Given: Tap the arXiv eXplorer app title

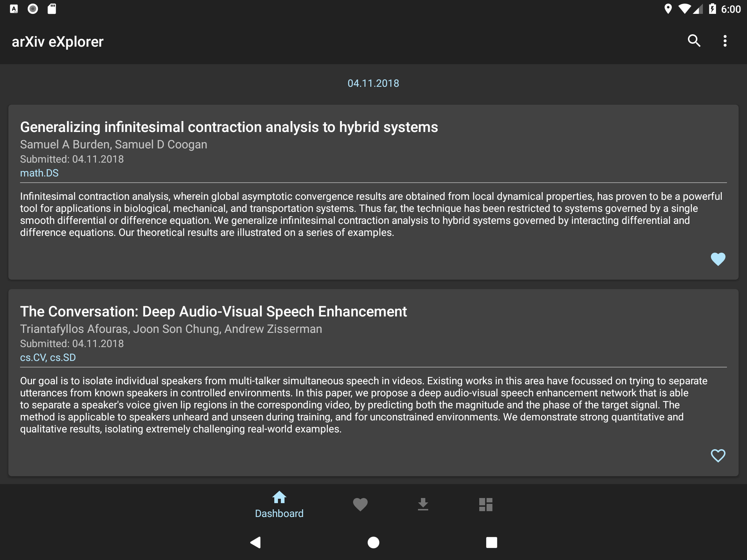Looking at the screenshot, I should tap(58, 42).
